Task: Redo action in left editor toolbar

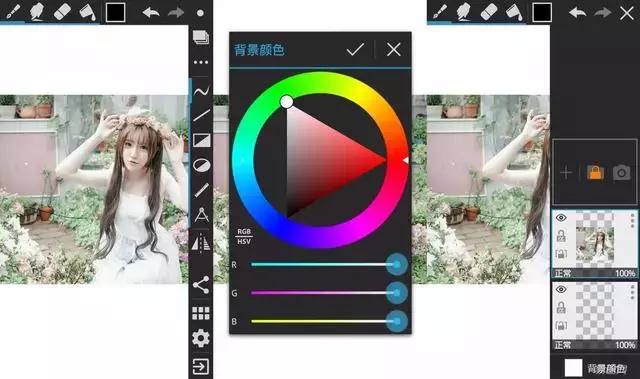Action: point(176,12)
